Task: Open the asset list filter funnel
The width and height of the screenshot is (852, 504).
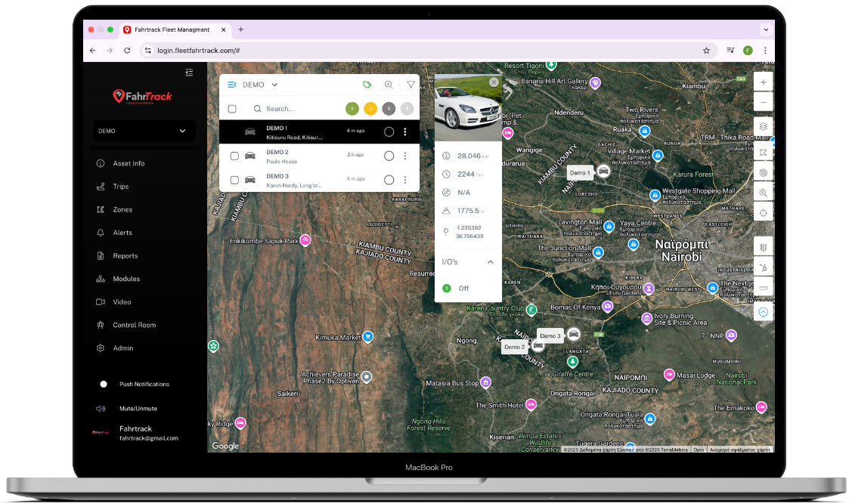Action: point(411,85)
